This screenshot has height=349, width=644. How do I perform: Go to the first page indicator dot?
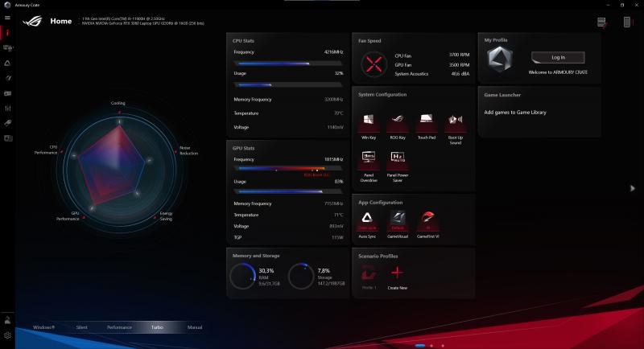pos(419,346)
